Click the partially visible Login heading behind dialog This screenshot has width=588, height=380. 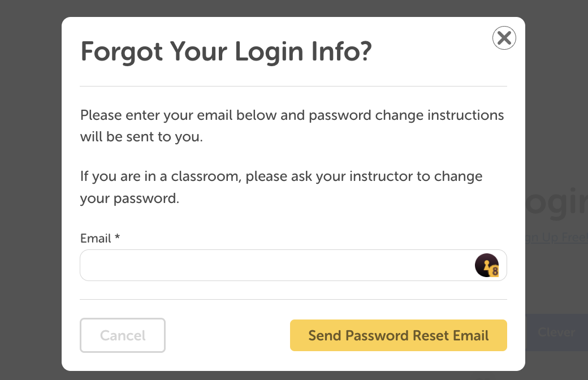point(556,203)
